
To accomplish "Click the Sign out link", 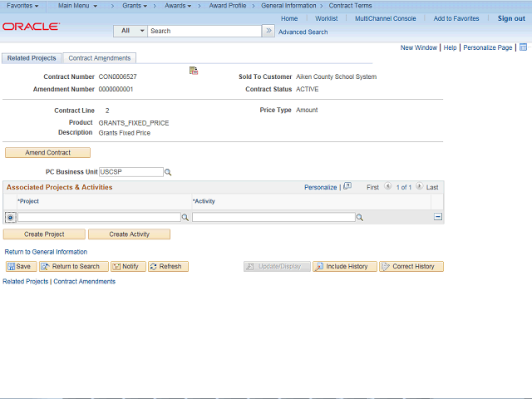I will 511,18.
